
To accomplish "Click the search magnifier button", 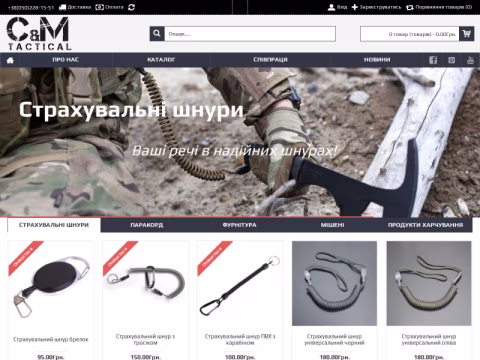I will point(157,34).
